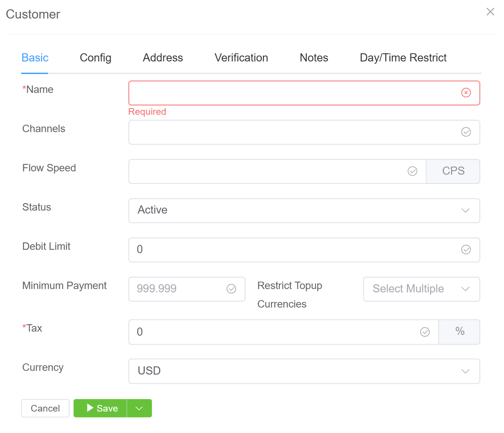Click the play triangle icon on Save
Screen dimensions: 504x433
90,408
